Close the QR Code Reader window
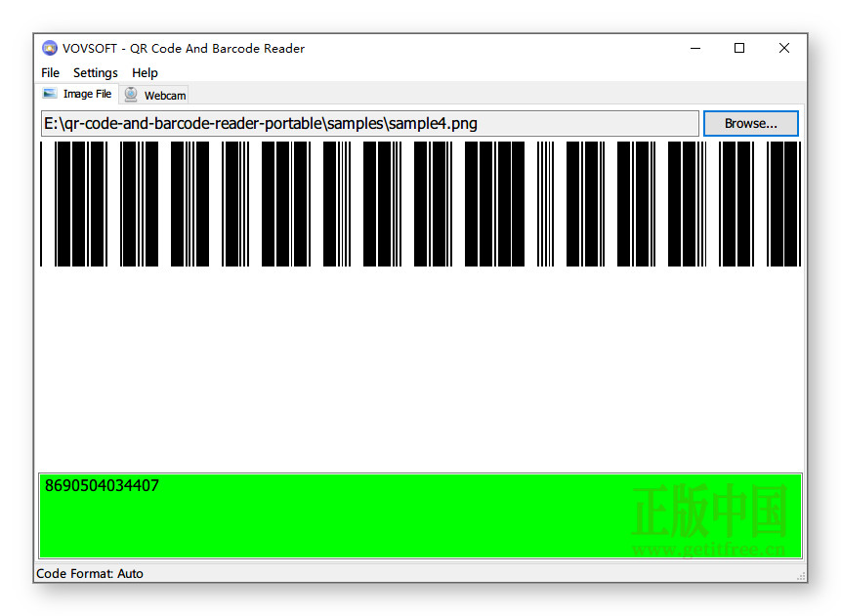Screen dimensions: 841x616 783,48
